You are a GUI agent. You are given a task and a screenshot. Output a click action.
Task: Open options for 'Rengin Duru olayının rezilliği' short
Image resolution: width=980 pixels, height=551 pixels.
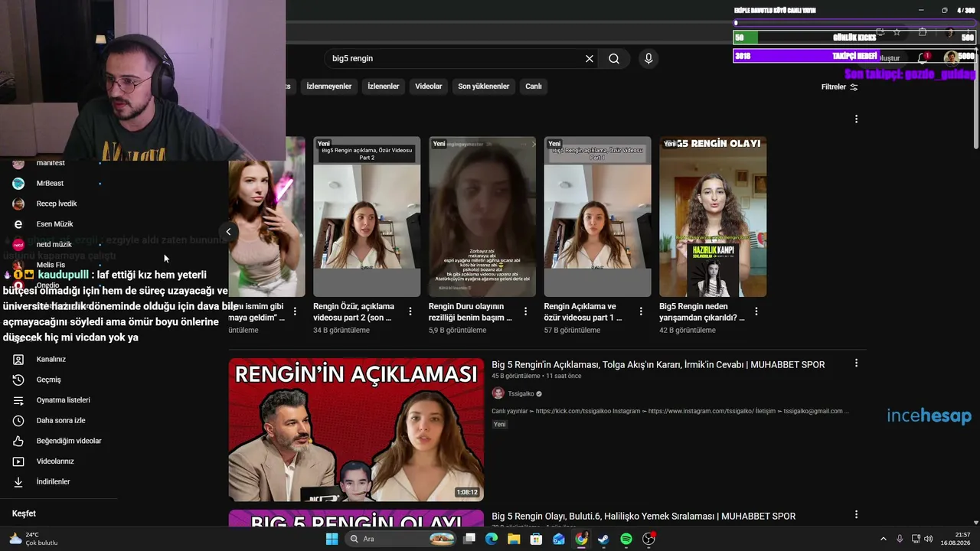[x=525, y=311]
